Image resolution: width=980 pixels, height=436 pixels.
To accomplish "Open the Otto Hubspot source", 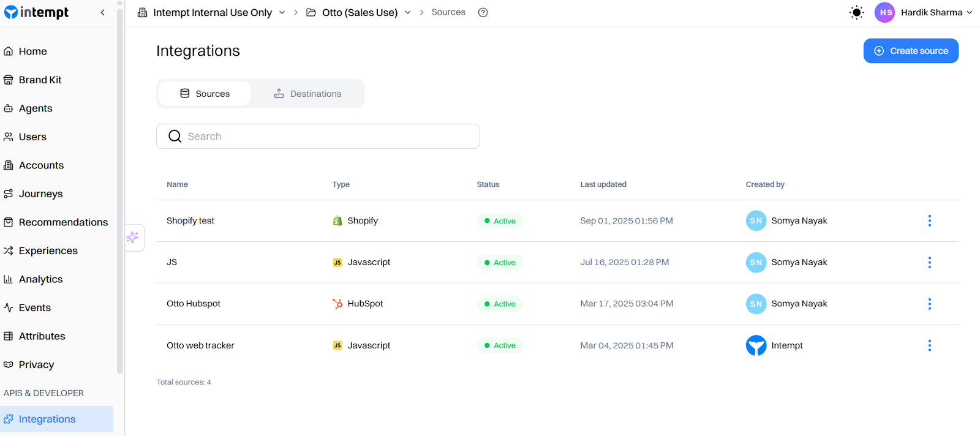I will tap(194, 304).
